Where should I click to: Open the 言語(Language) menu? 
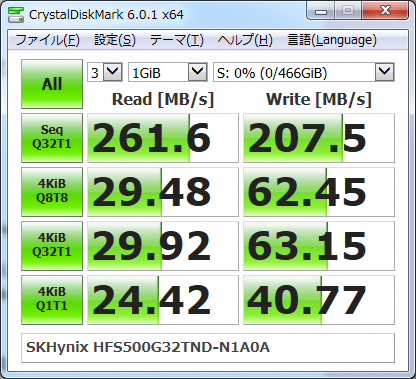[x=332, y=40]
